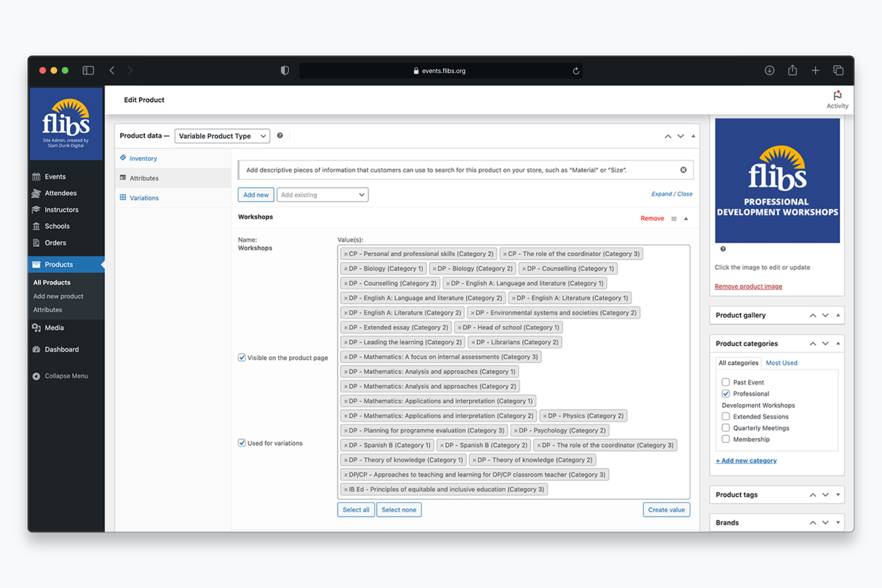
Task: Open the Activity flag icon
Action: (x=837, y=96)
